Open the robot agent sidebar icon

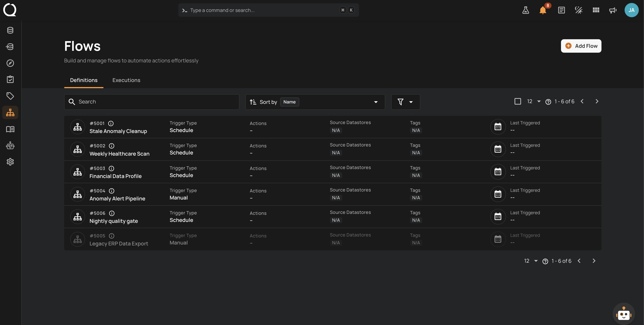coord(10,146)
